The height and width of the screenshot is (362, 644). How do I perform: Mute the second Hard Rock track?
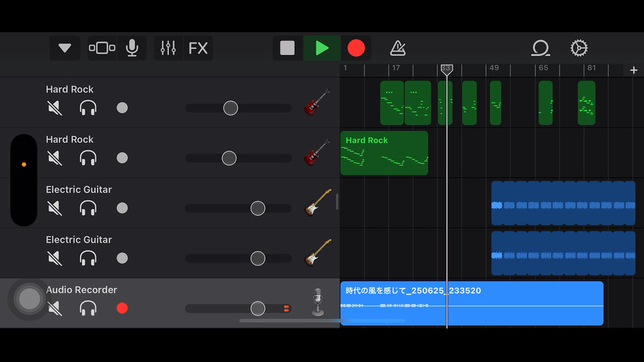[x=54, y=158]
